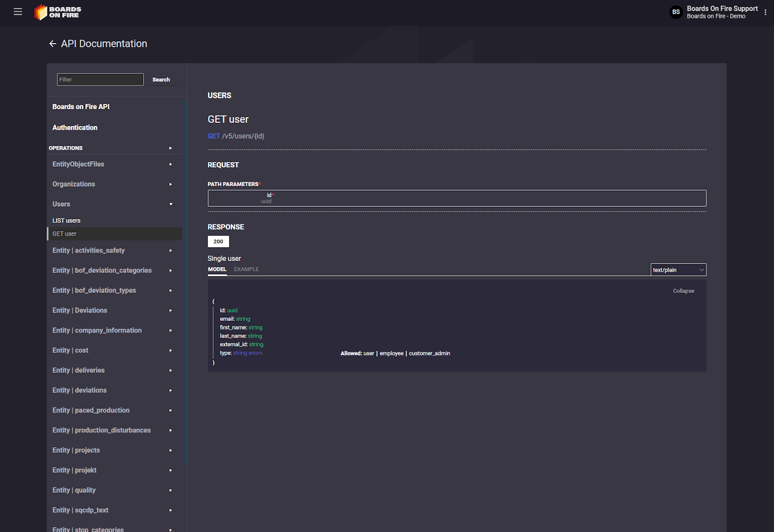Screen dimensions: 774x532
Task: Click the back arrow beside API Documentation
Action: (52, 44)
